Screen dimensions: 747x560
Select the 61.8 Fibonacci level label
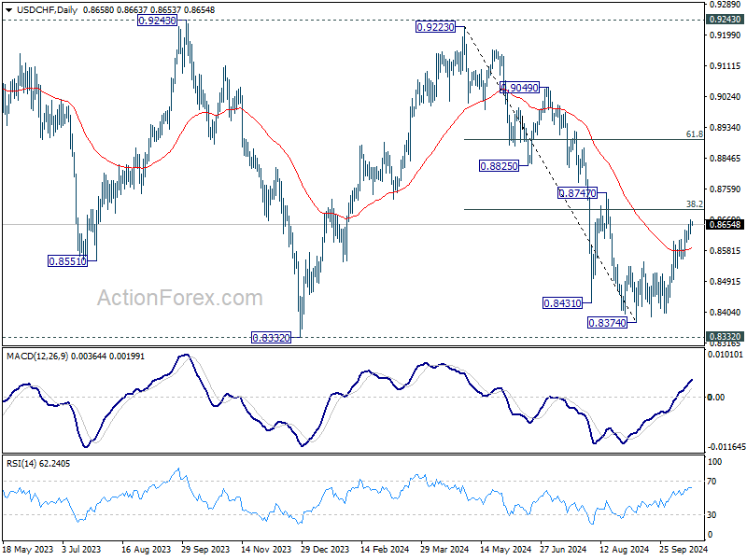pos(694,134)
